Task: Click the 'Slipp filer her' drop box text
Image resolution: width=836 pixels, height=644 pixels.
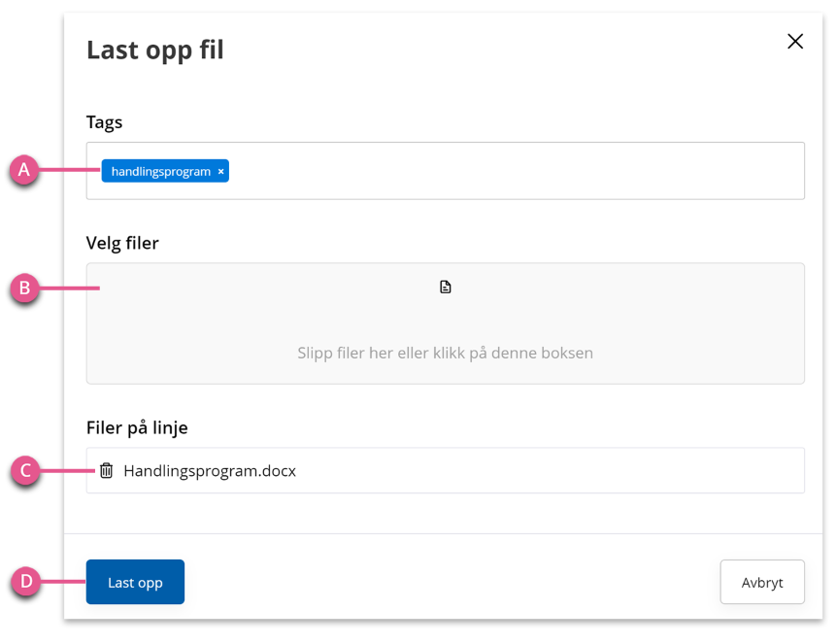Action: tap(446, 353)
